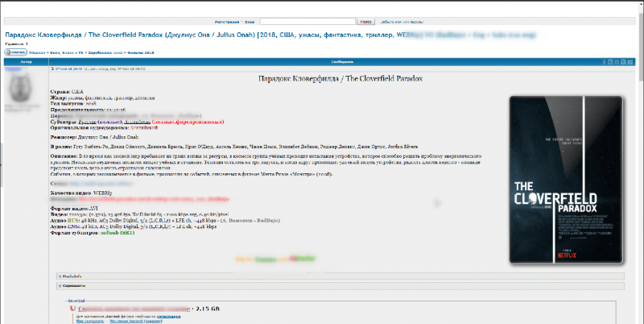Go to Фильмы 2018 breadcrumb section
644x324 pixels.
point(138,52)
